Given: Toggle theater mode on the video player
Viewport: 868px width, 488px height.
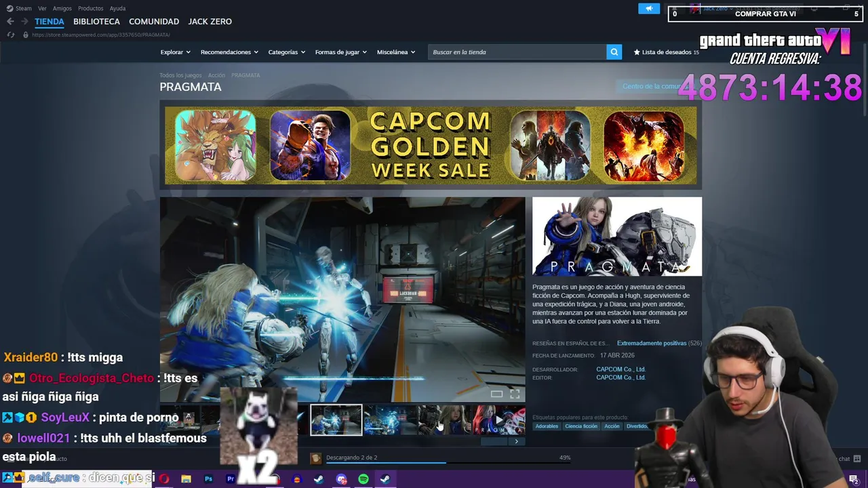Looking at the screenshot, I should pos(497,394).
